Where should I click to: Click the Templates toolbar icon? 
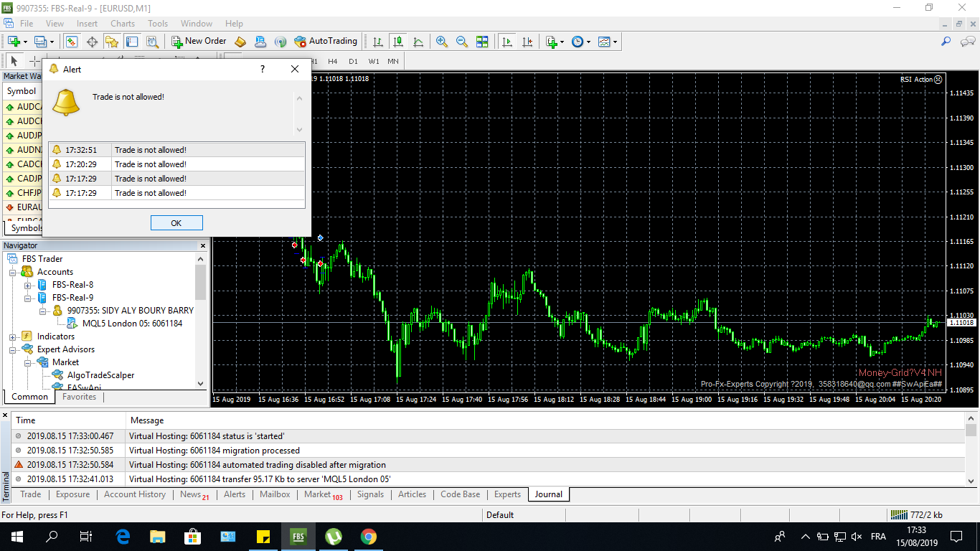[604, 42]
